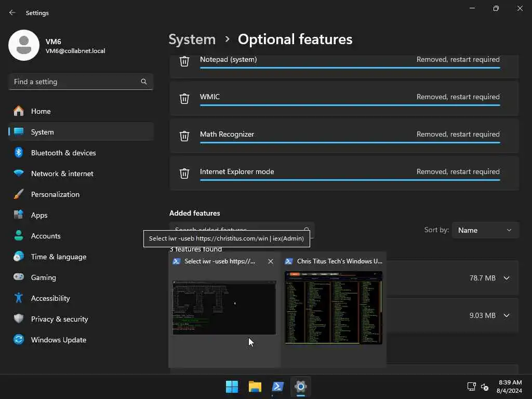
Task: Focus the Find a setting search box
Action: [81, 82]
